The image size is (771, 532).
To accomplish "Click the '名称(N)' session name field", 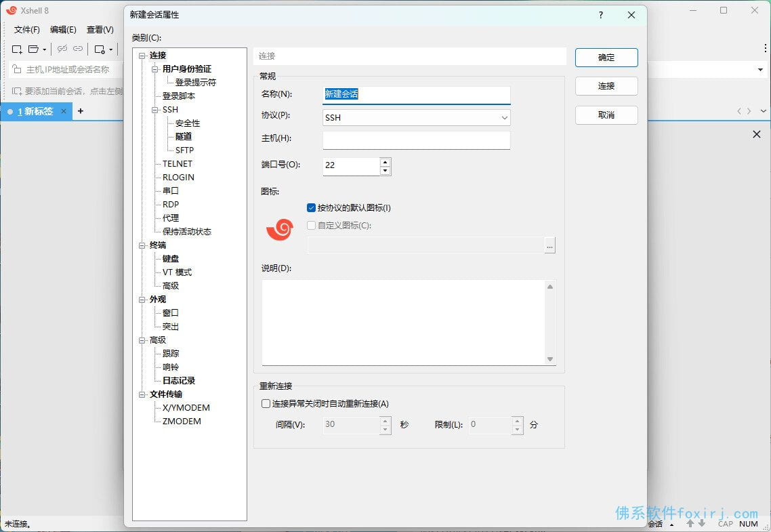I will click(416, 94).
